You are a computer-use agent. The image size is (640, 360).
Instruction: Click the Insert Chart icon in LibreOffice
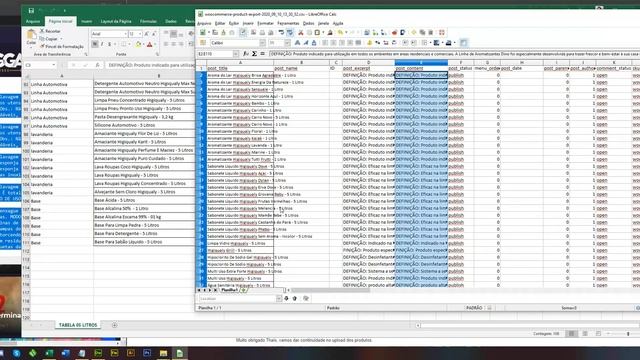(395, 33)
